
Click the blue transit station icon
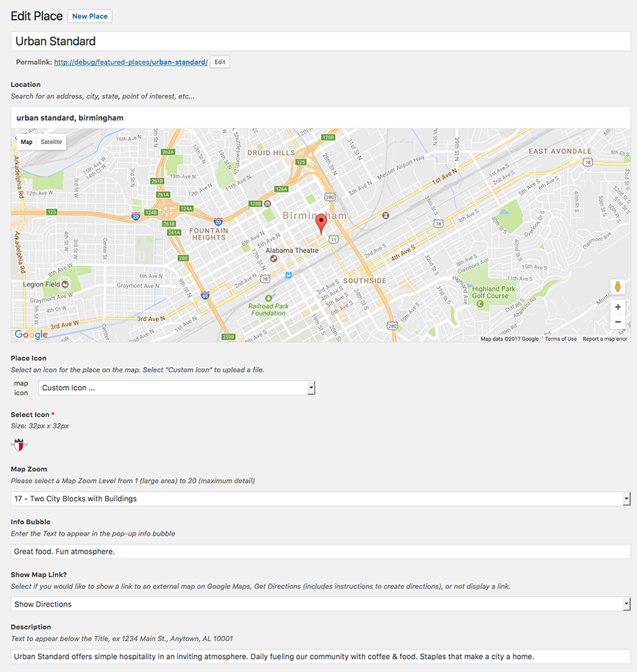coord(289,275)
